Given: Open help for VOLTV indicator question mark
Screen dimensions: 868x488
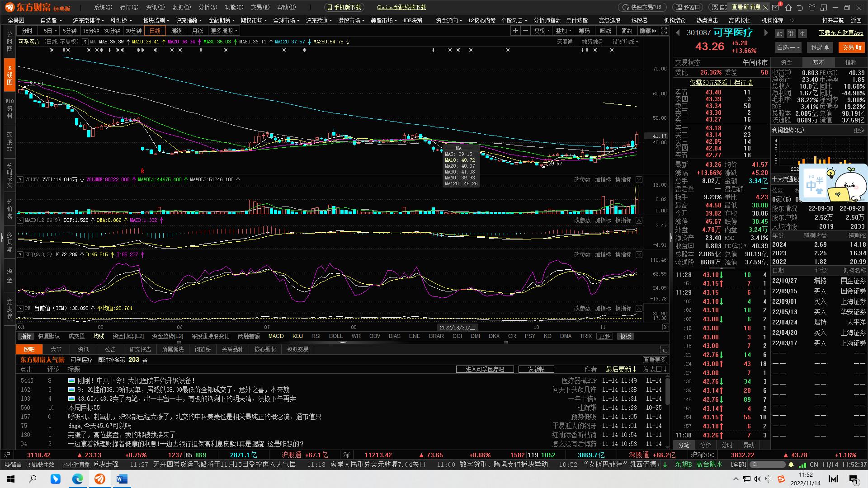Looking at the screenshot, I should (20, 179).
